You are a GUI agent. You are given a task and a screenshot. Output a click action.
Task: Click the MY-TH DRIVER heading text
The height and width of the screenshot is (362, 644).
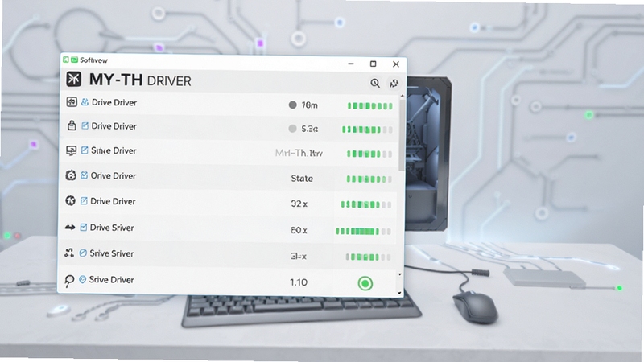(x=140, y=80)
